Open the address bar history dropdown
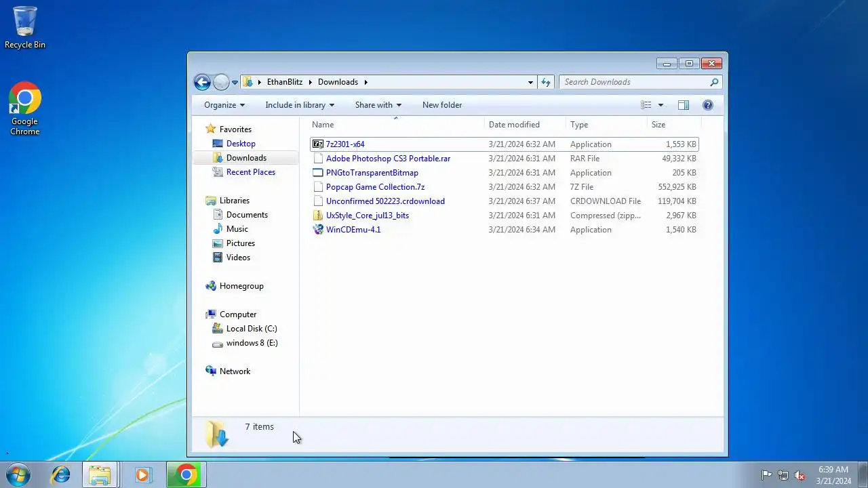This screenshot has height=488, width=868. coord(530,82)
